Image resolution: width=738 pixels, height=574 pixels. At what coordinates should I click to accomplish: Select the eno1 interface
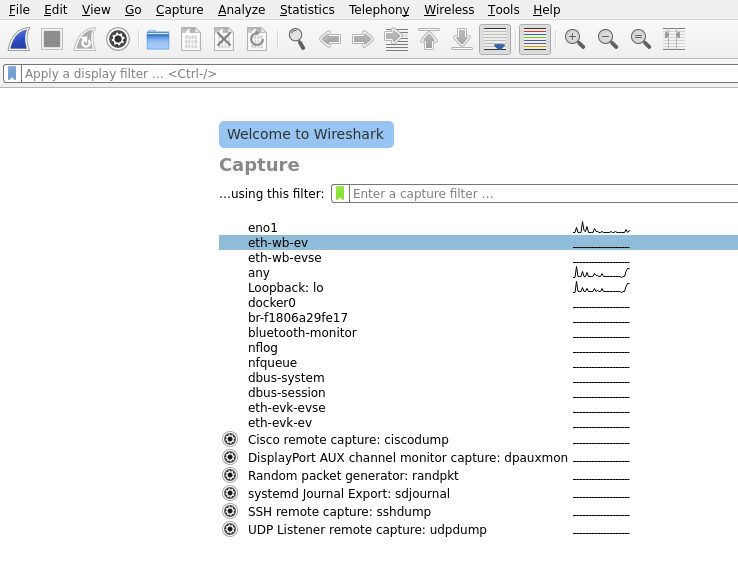tap(478, 228)
